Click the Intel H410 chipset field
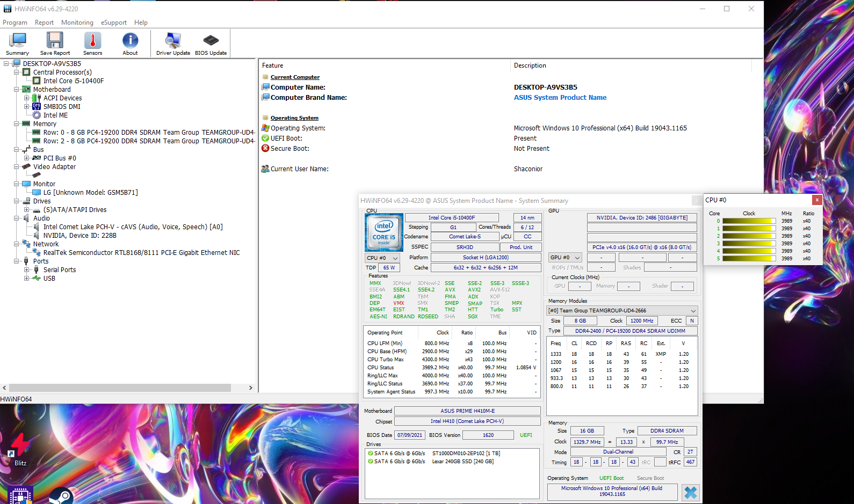854x504 pixels. click(467, 421)
